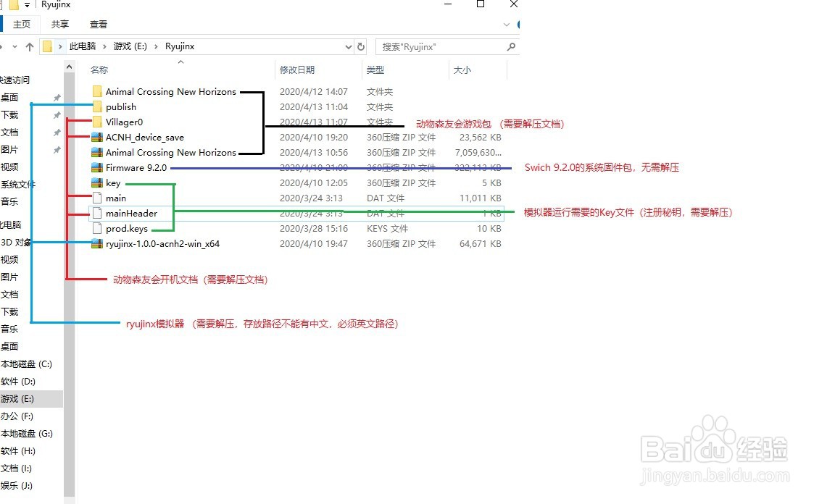Click the Up one level arrow
The width and height of the screenshot is (835, 504).
pos(30,47)
